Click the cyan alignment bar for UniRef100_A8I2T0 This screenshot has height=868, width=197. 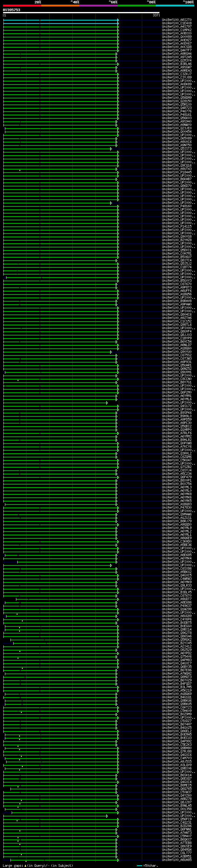pyautogui.click(x=61, y=20)
